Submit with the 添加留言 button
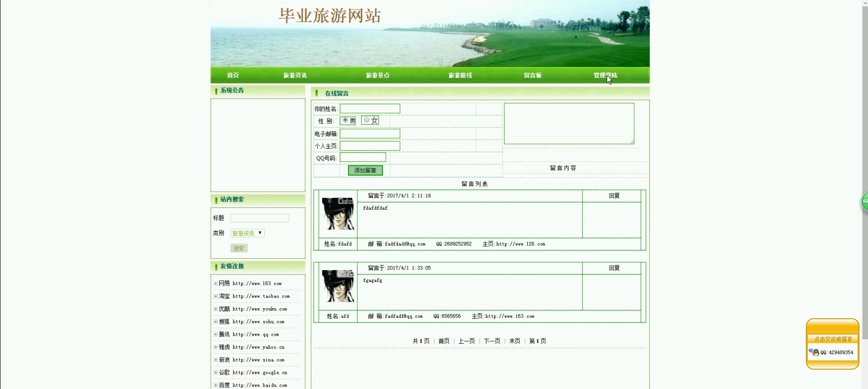The height and width of the screenshot is (389, 868). pos(365,170)
